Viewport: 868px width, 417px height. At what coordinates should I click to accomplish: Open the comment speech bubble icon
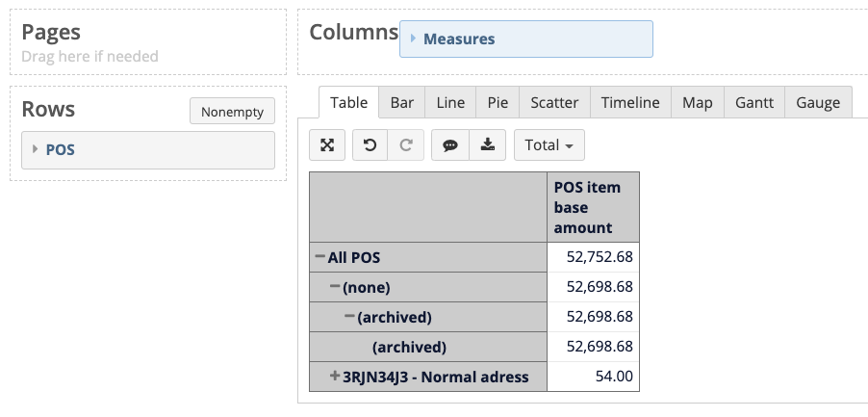click(449, 145)
